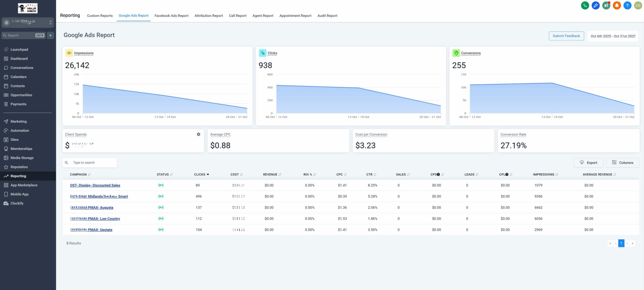Viewport: 644px width, 290px height.
Task: Select the Payments icon in the sidebar
Action: coord(6,104)
